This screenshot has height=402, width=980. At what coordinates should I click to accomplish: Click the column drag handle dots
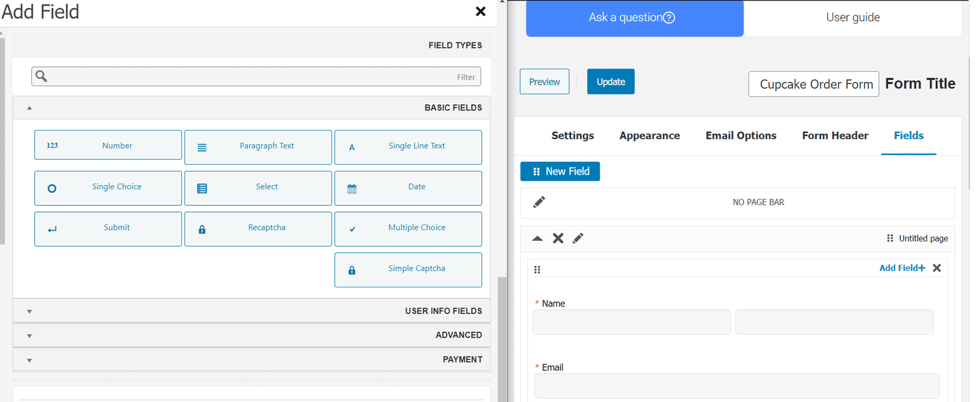tap(537, 270)
